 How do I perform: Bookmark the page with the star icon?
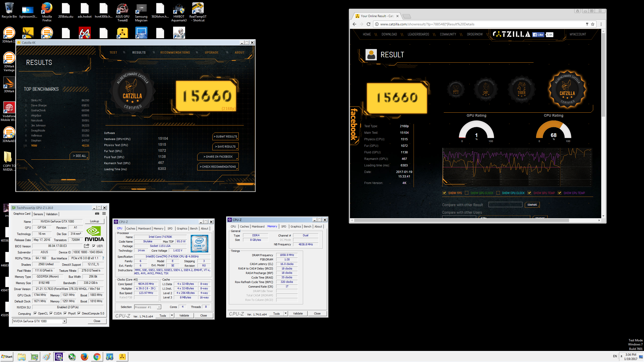[593, 24]
